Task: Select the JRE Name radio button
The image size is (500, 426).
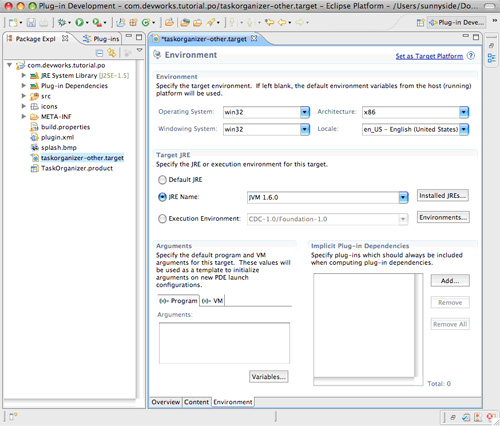Action: click(162, 197)
